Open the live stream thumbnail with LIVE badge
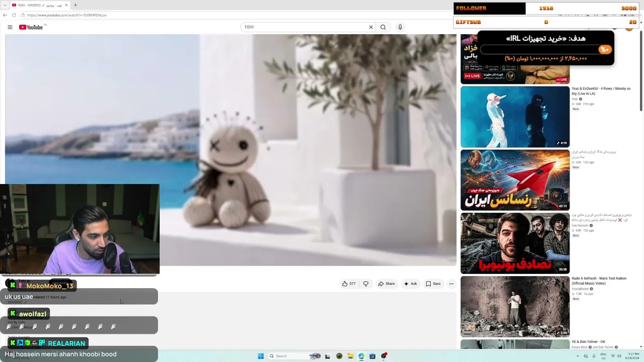The width and height of the screenshot is (644, 362). pos(515,59)
